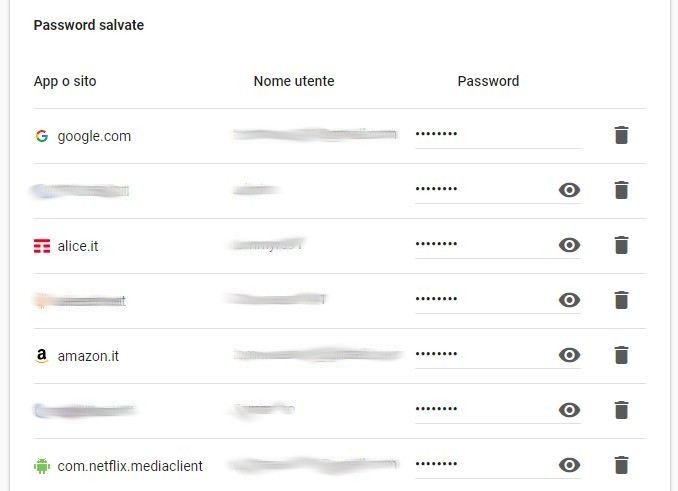Delete the alice.it saved password
Viewport: 678px width, 491px height.
pyautogui.click(x=621, y=245)
